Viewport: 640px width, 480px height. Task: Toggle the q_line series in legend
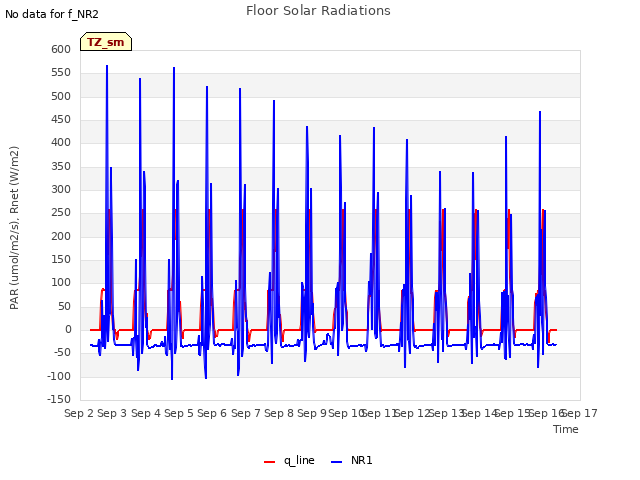(x=289, y=460)
